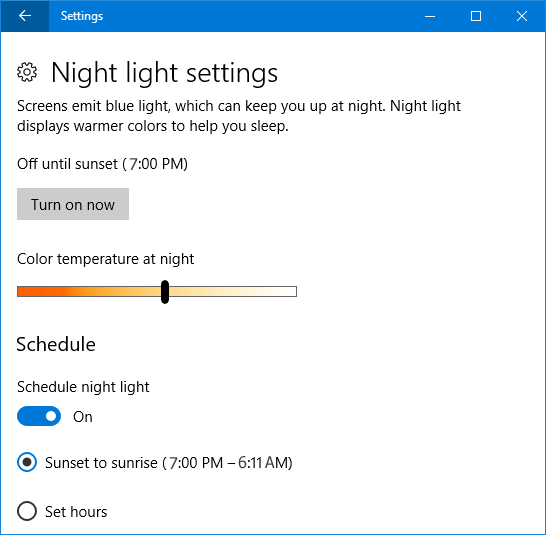546x535 pixels.
Task: Click the Settings title in the title bar
Action: [82, 16]
